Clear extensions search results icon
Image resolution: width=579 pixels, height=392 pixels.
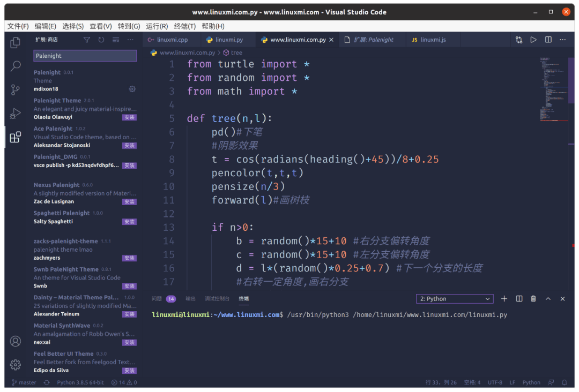[x=116, y=40]
